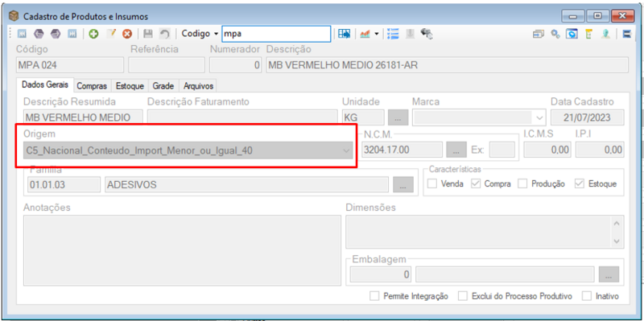The height and width of the screenshot is (321, 644).
Task: Click the Descrição Faturamento field
Action: [242, 117]
